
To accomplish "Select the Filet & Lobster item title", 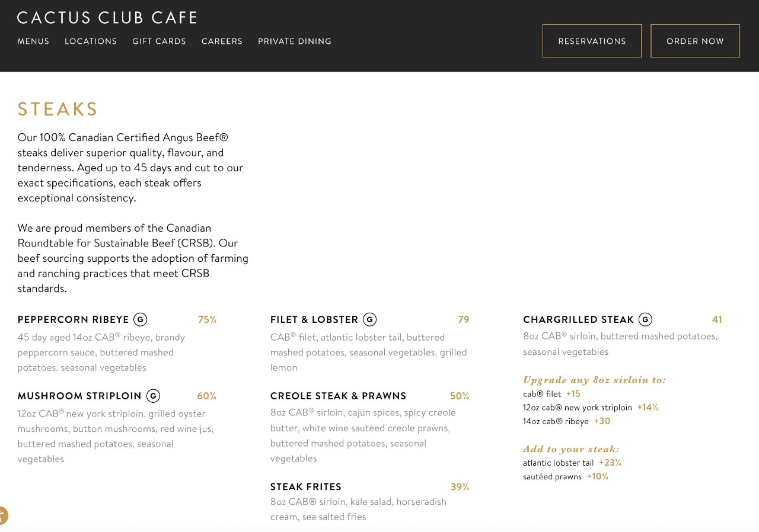I will click(314, 320).
